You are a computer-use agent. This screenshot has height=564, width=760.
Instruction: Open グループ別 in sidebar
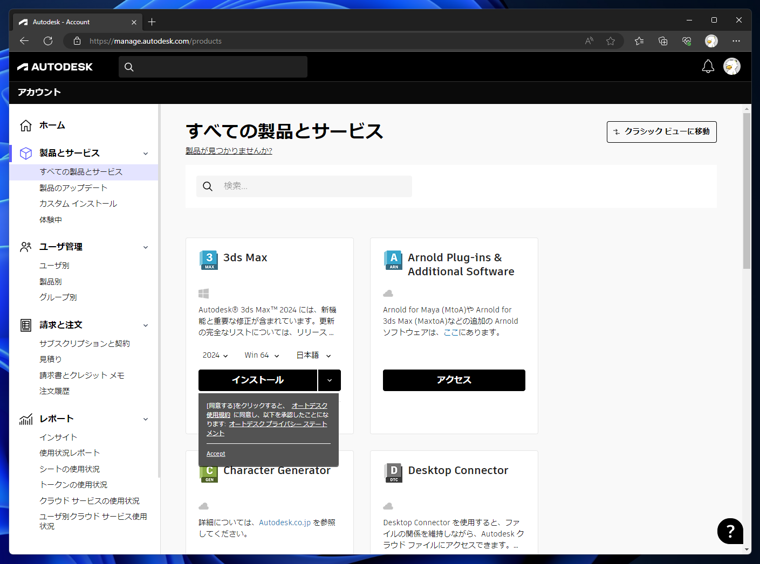pyautogui.click(x=58, y=298)
